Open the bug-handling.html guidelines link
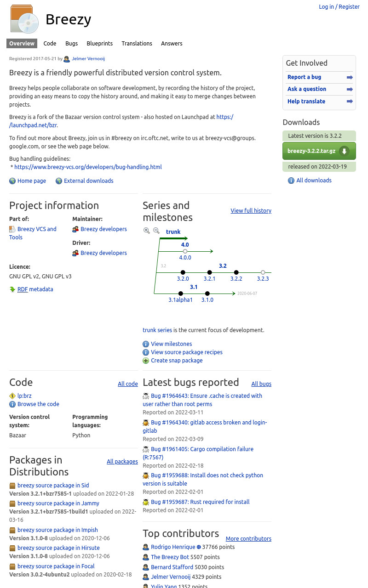 [88, 167]
